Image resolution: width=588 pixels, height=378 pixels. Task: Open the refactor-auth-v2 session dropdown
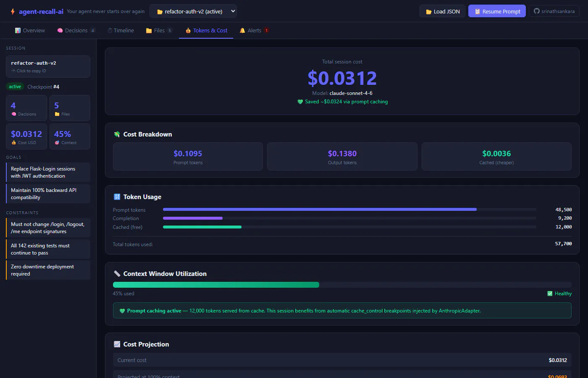point(193,11)
